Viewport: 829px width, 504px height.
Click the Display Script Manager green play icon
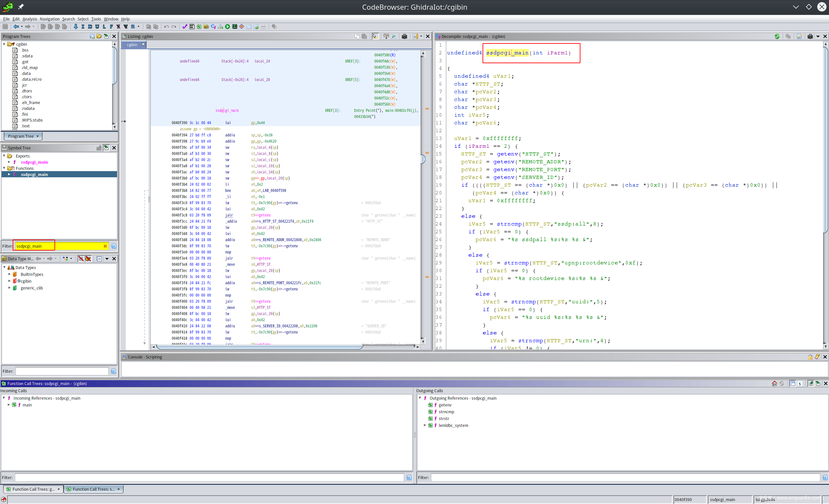228,27
